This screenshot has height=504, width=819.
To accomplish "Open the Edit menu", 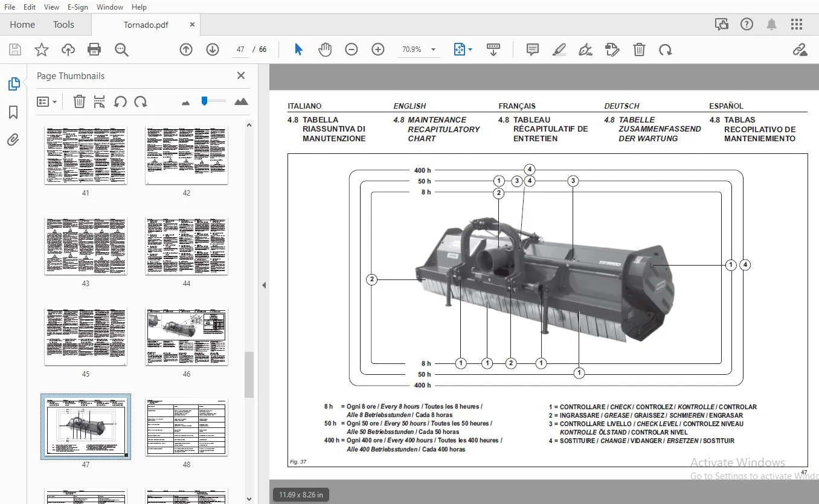I will point(30,7).
